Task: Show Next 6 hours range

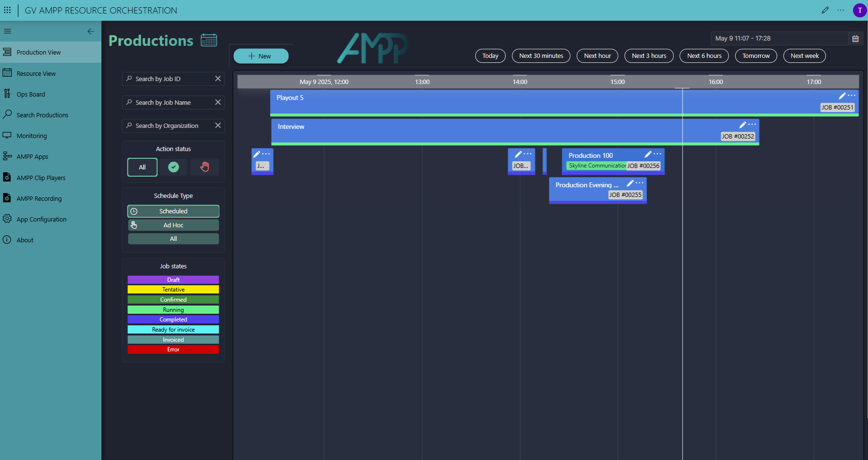Action: point(704,56)
